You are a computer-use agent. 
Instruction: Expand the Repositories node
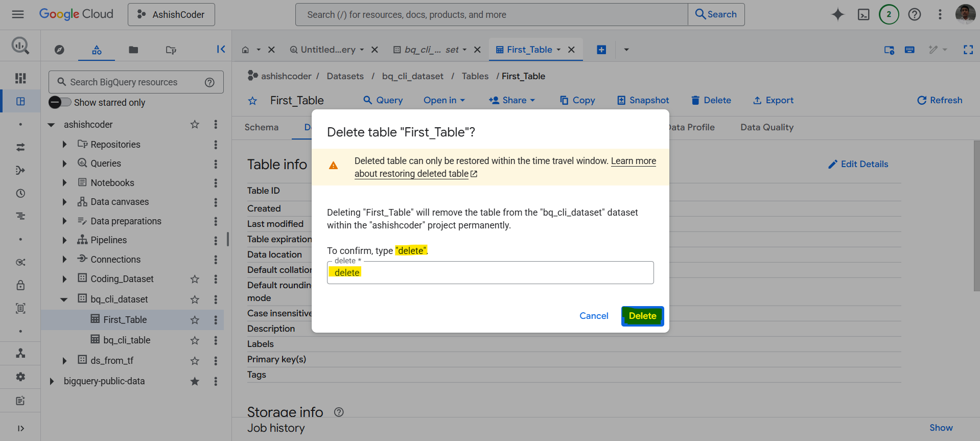pyautogui.click(x=64, y=145)
